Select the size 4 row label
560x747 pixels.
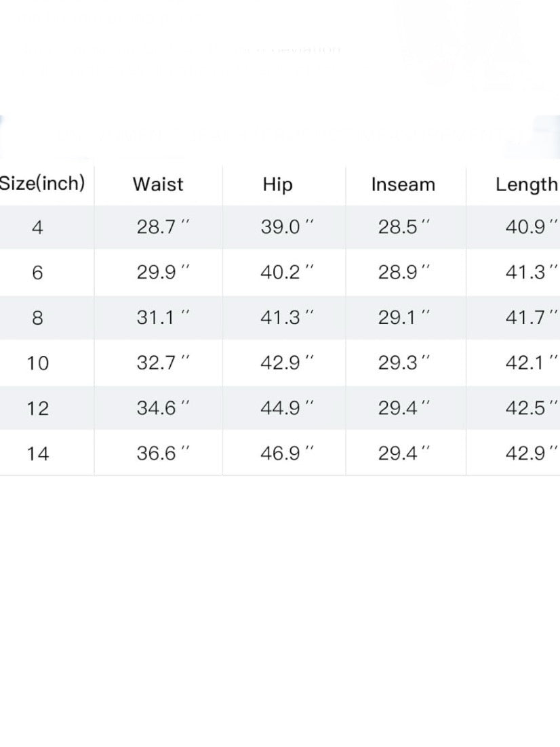pos(37,228)
